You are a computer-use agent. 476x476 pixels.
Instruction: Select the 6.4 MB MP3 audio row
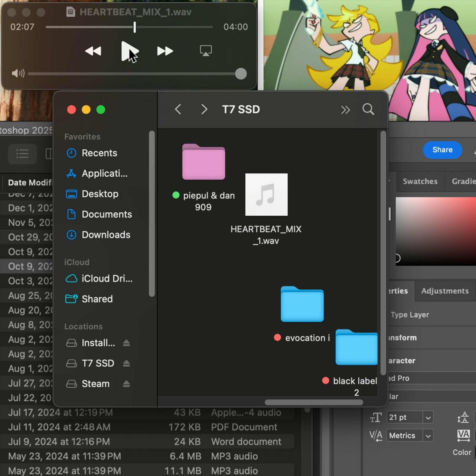(x=147, y=456)
